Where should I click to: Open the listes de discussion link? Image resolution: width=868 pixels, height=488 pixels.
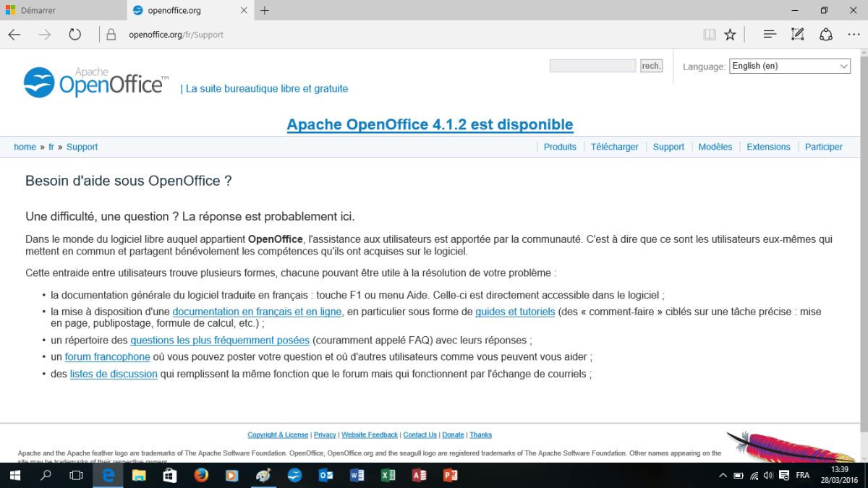tap(114, 374)
